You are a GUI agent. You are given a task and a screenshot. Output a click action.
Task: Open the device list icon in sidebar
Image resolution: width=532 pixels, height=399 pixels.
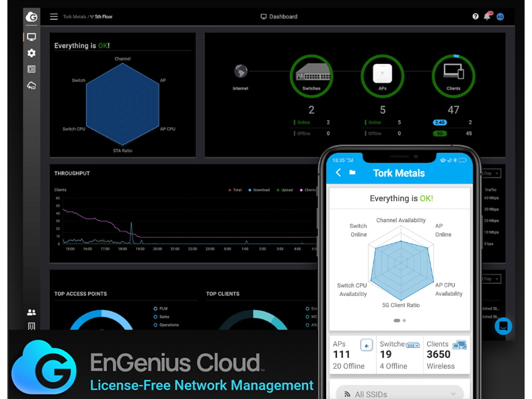point(31,69)
